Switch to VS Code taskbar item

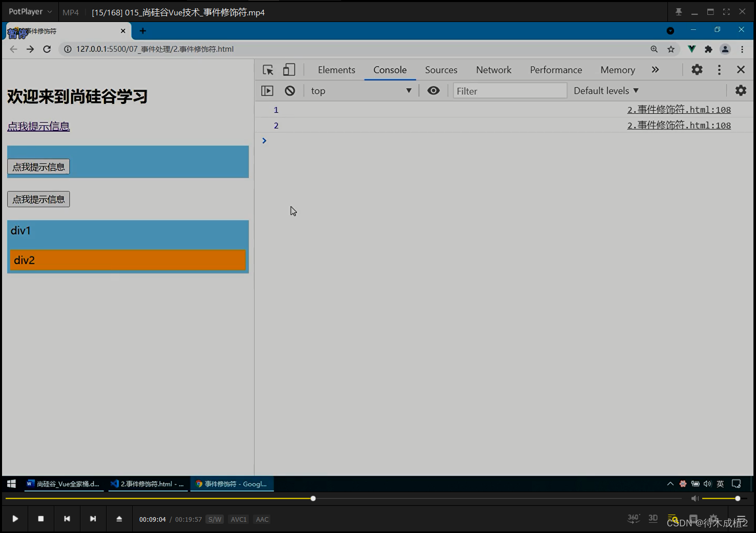pos(148,484)
